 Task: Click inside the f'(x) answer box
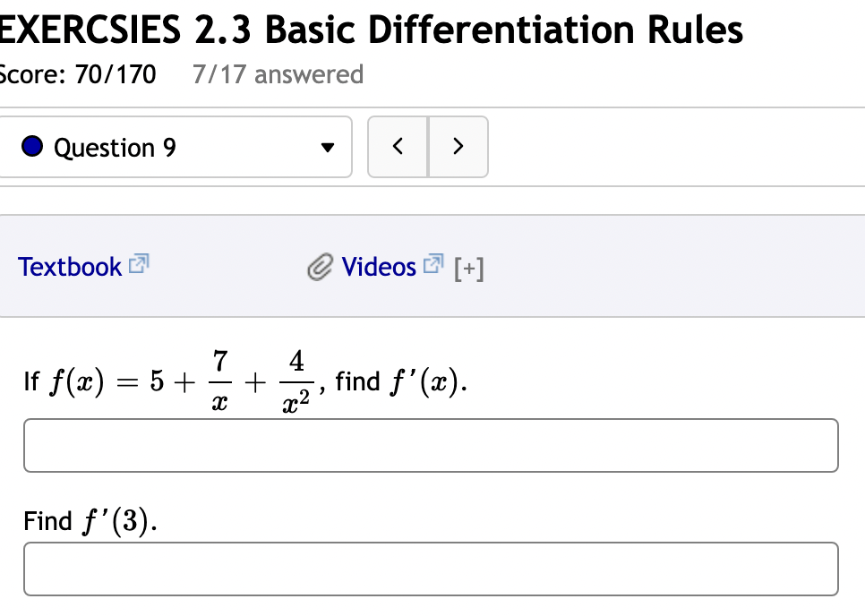tap(432, 445)
